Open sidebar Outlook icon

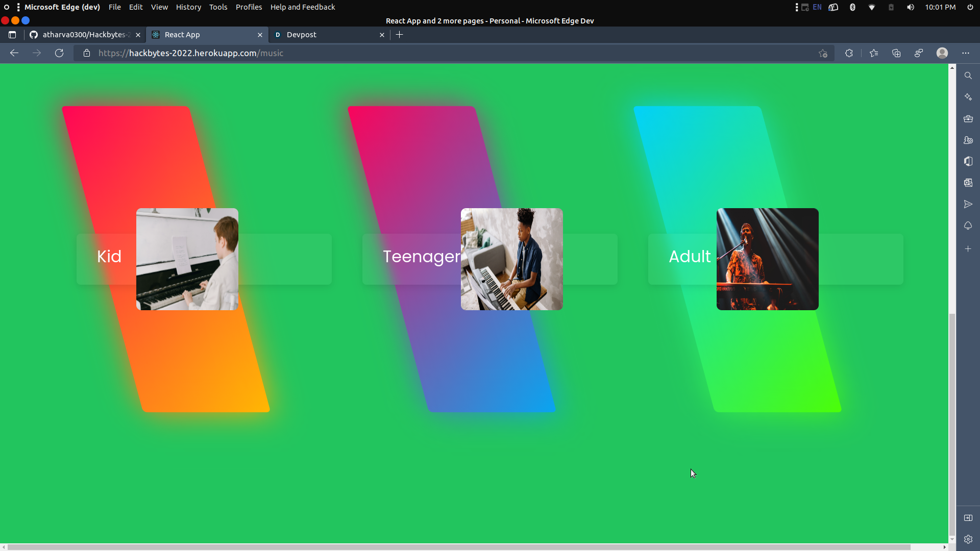tap(968, 183)
